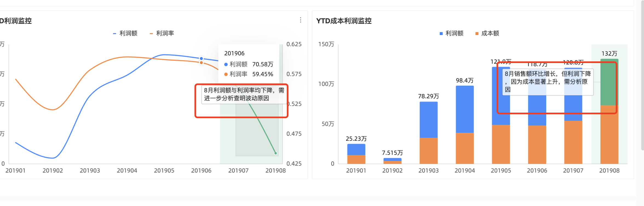Select the 98.4万 bar for 201904
Image resolution: width=644 pixels, height=206 pixels.
pyautogui.click(x=465, y=125)
